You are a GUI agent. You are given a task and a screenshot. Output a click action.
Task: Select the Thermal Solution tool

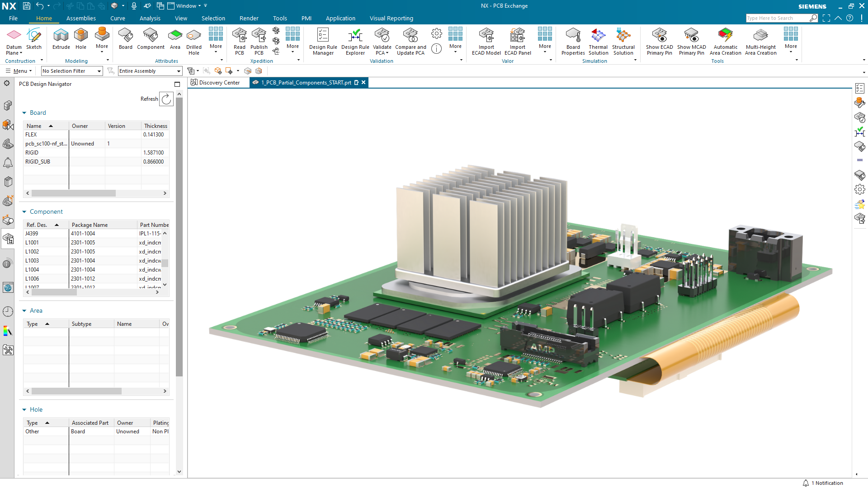point(598,41)
